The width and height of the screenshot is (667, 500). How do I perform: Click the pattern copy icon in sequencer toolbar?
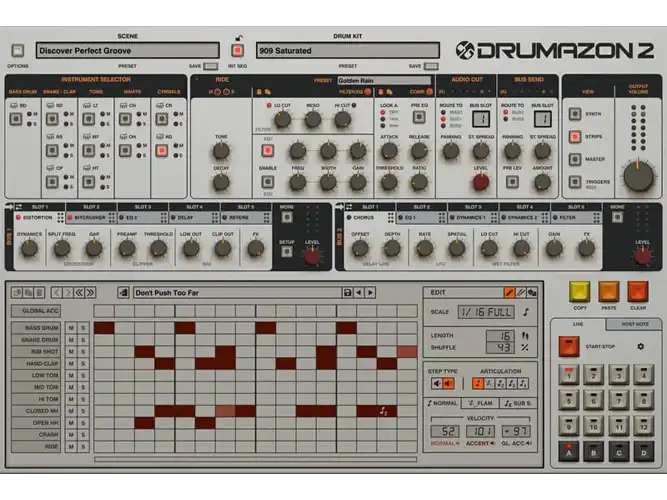click(17, 293)
